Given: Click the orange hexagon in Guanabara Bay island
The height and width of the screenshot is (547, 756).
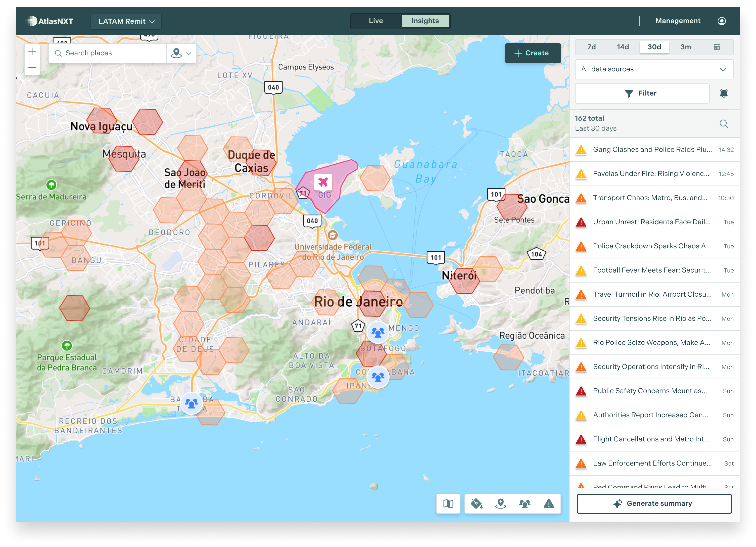Looking at the screenshot, I should tap(375, 178).
